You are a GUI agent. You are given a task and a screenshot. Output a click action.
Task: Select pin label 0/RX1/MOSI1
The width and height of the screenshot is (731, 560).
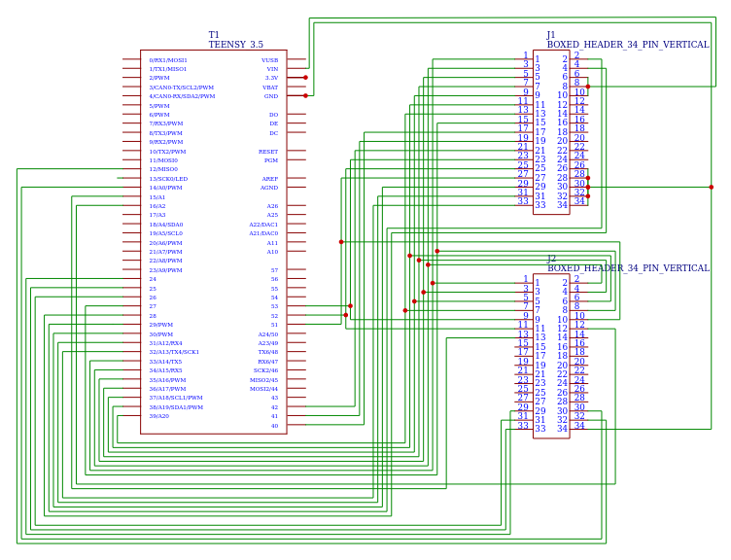click(168, 60)
